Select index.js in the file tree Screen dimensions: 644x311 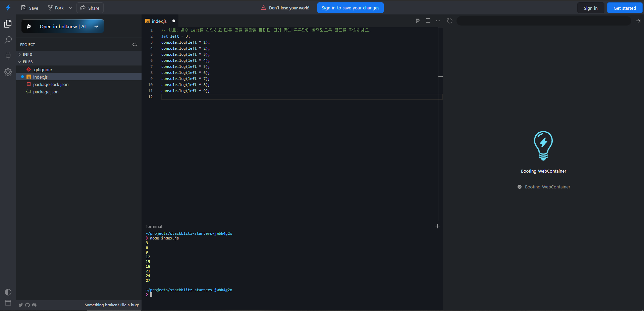(79, 77)
